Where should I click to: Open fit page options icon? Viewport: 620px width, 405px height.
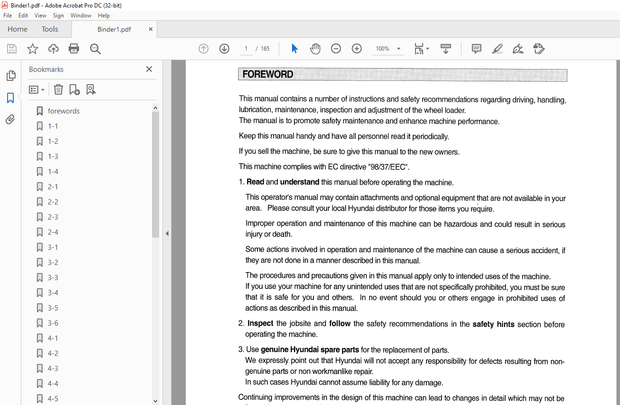click(x=421, y=49)
